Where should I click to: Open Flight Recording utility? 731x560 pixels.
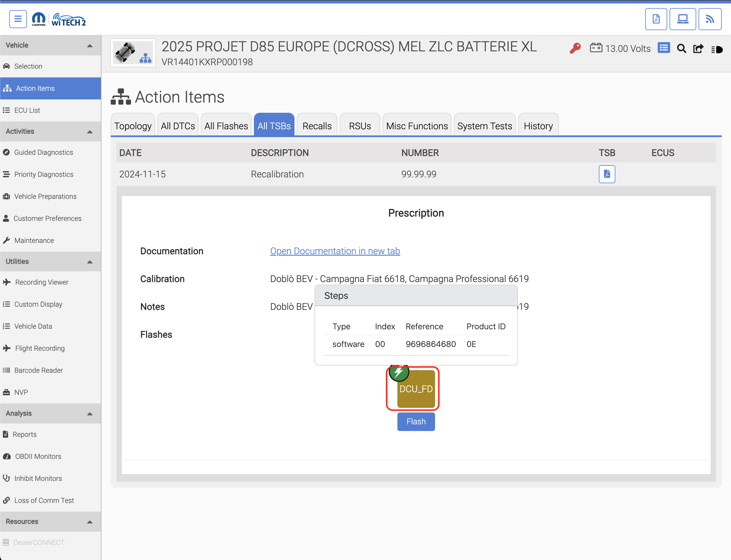pyautogui.click(x=50, y=348)
